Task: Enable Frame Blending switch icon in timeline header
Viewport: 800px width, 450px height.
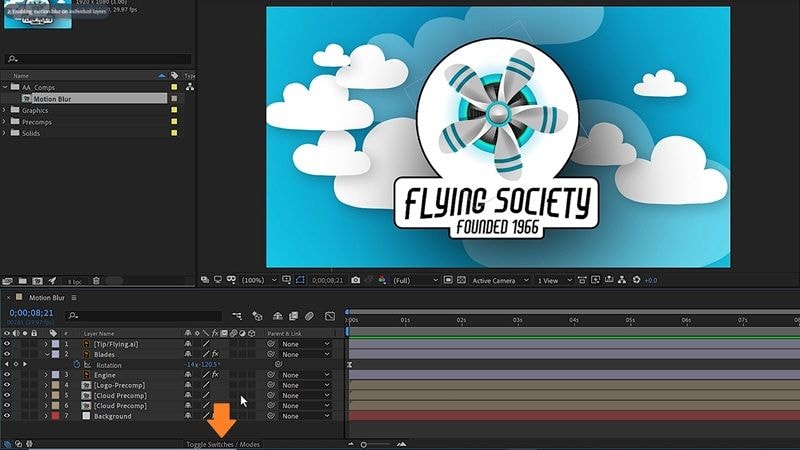Action: pos(293,316)
